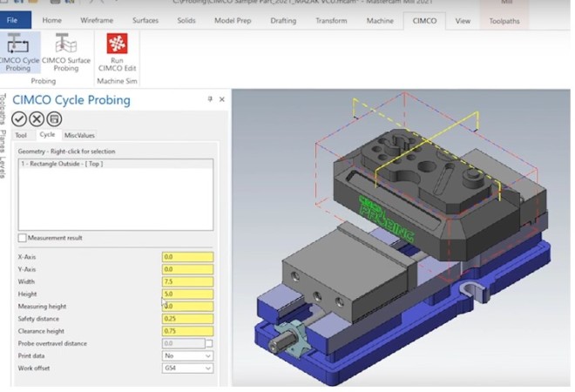Click the X-Axis value field
Screen dimensions: 575x392
pos(187,257)
